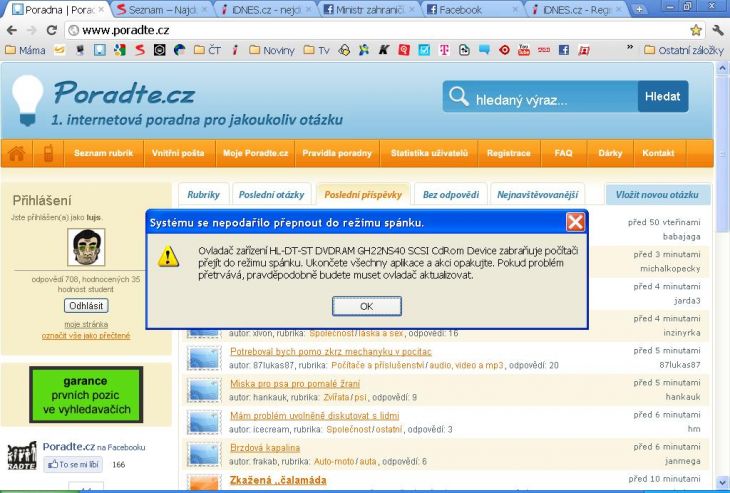Open Seznam rubrik in the orange menu
The width and height of the screenshot is (730, 493).
pyautogui.click(x=103, y=153)
